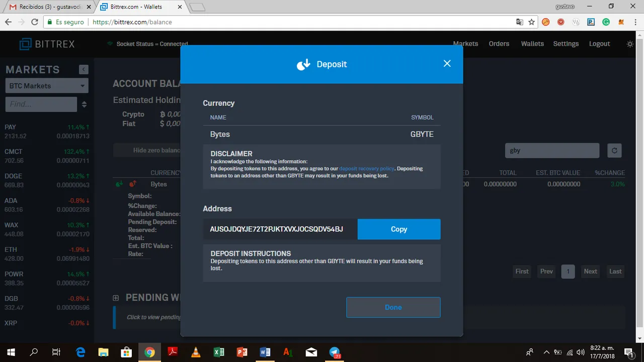This screenshot has width=644, height=362.
Task: Open the BTC Markets dropdown
Action: point(47,86)
